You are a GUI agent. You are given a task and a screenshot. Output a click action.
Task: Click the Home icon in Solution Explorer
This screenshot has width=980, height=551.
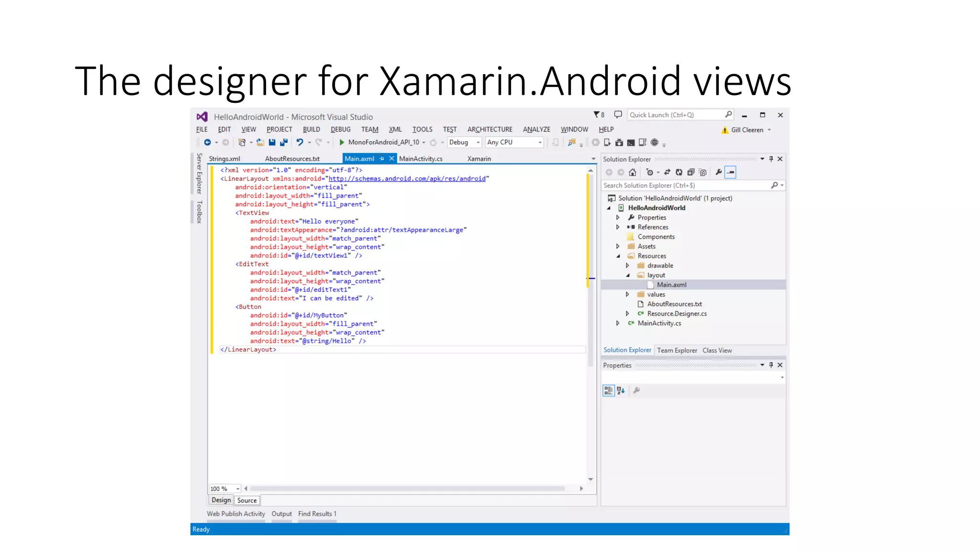click(633, 173)
